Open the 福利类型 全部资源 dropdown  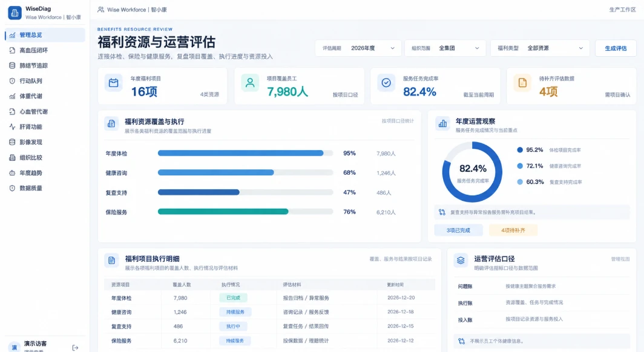pos(540,48)
